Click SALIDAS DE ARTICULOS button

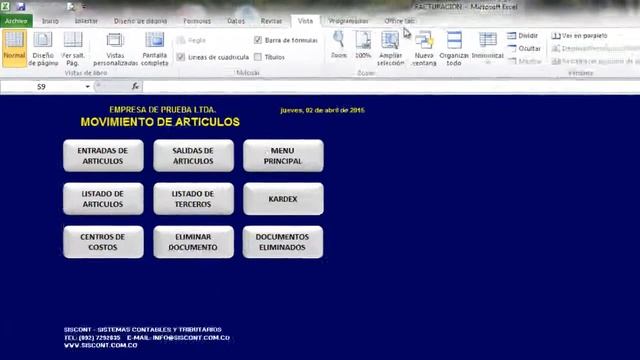(193, 156)
